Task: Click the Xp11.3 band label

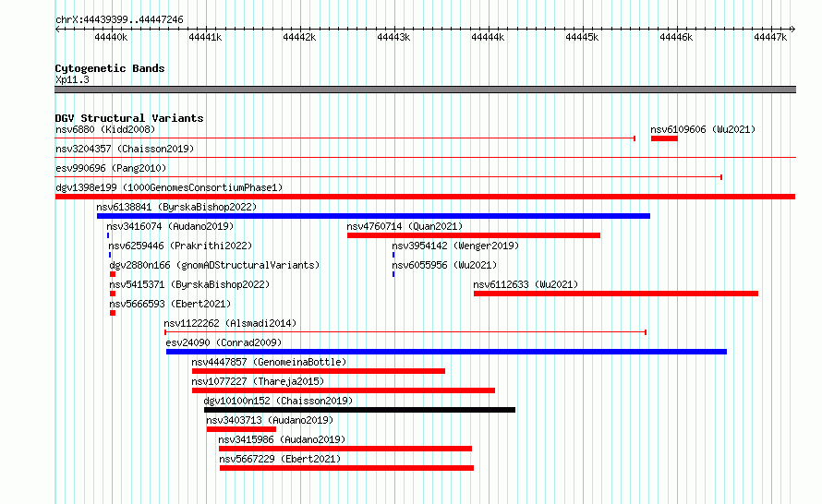Action: pyautogui.click(x=72, y=79)
